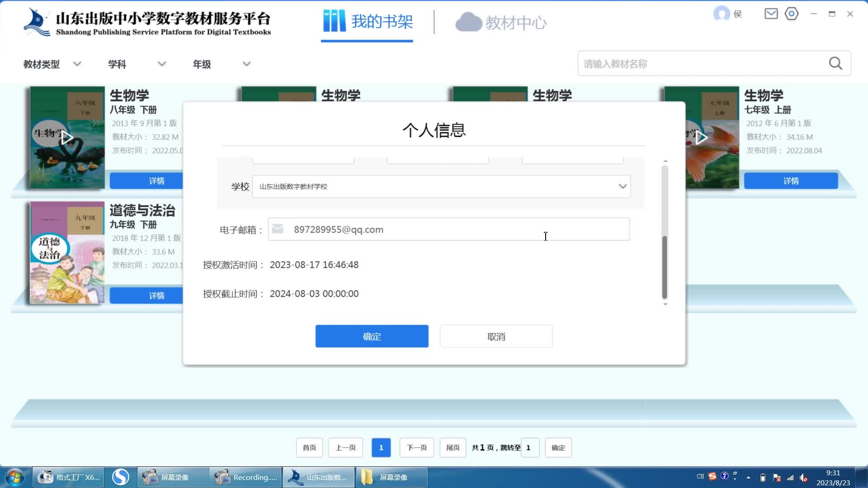Click 确定 to confirm personal info
The height and width of the screenshot is (488, 868).
click(372, 336)
